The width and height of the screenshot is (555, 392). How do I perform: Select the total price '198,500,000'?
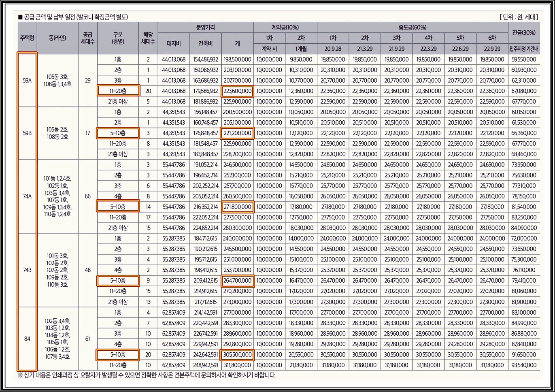coord(238,60)
